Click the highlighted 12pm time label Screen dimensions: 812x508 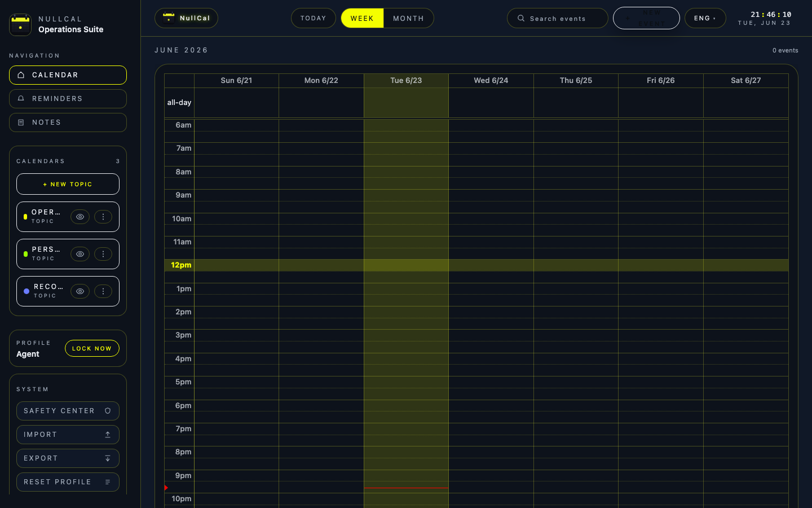pos(181,265)
